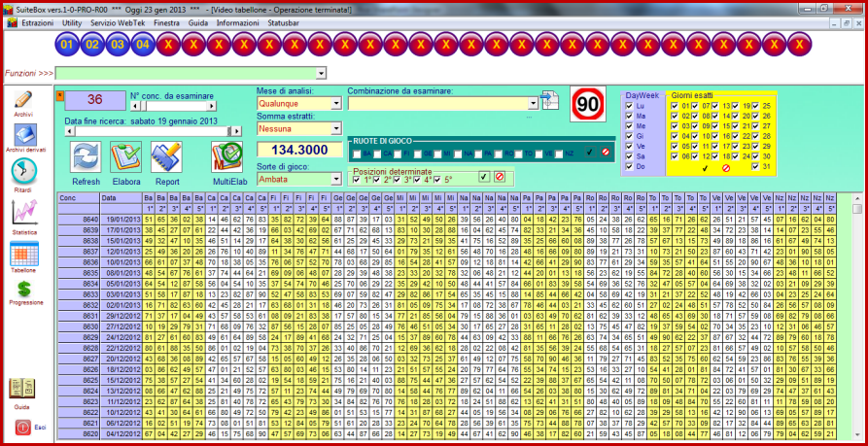Click the 90 speed-limit sign icon
The image size is (868, 446).
pyautogui.click(x=586, y=105)
